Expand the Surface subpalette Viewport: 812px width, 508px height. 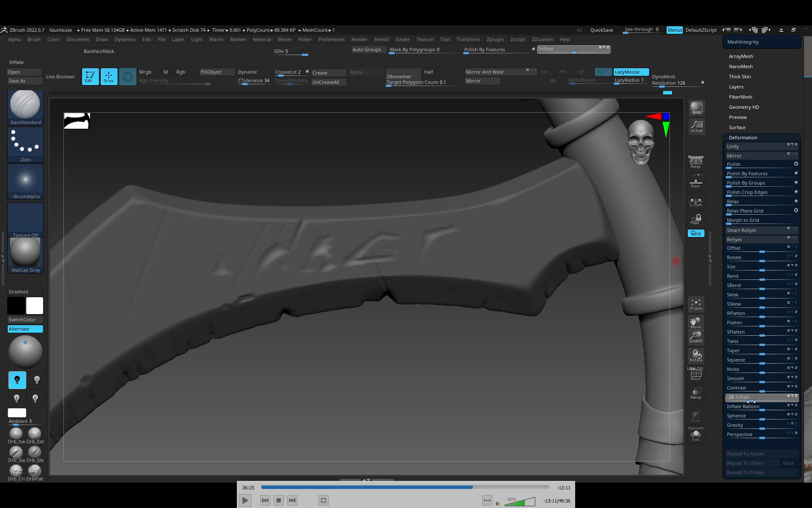[x=737, y=127]
